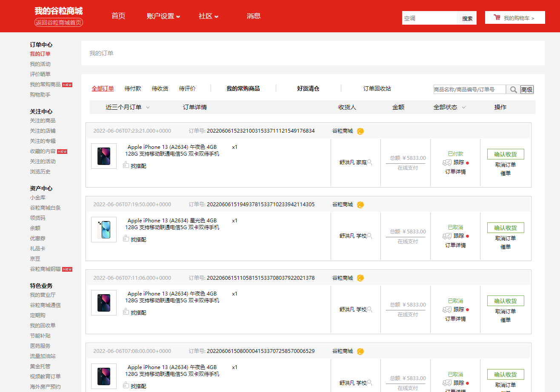Image resolution: width=560 pixels, height=392 pixels.
Task: Click the 高级 advanced search button
Action: coord(527,90)
